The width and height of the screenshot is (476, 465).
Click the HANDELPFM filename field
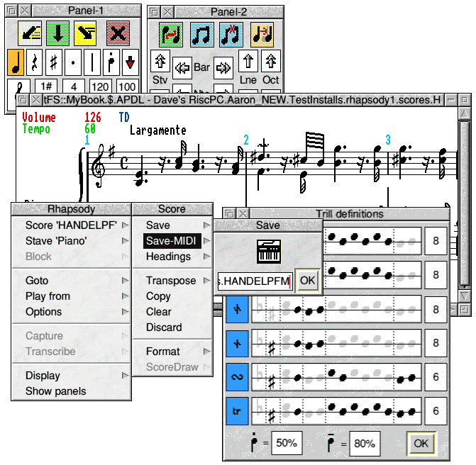point(255,281)
